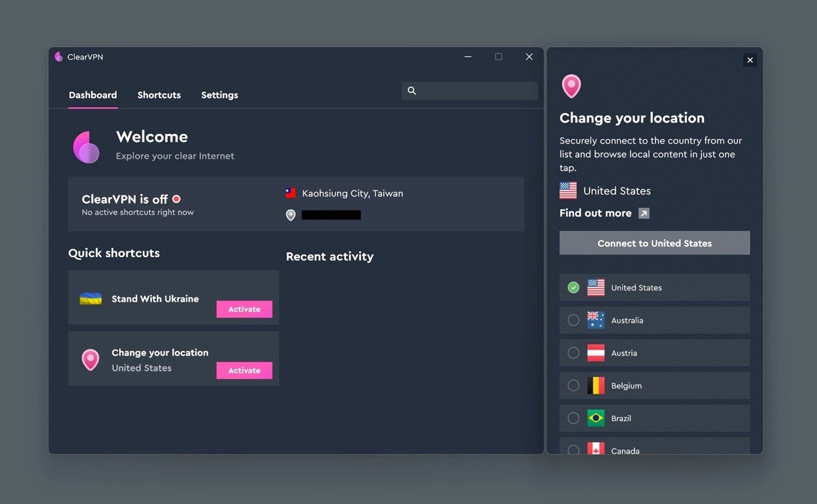The width and height of the screenshot is (817, 504).
Task: Select the United States radio button
Action: 574,288
